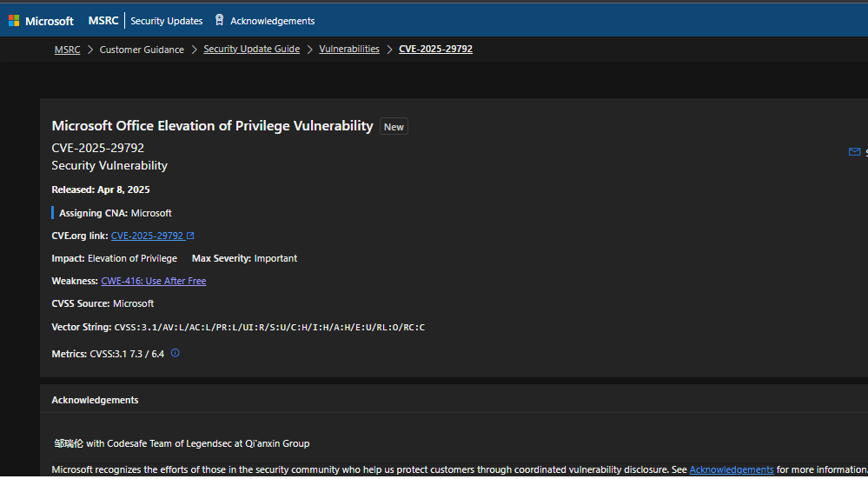Screen dimensions: 868x479
Task: Open the CVE-2025-29792 CVE.org link
Action: (147, 236)
